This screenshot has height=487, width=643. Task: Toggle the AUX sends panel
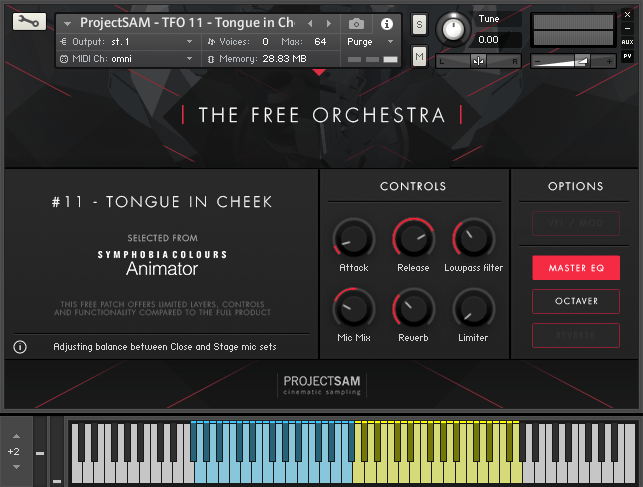tap(627, 42)
